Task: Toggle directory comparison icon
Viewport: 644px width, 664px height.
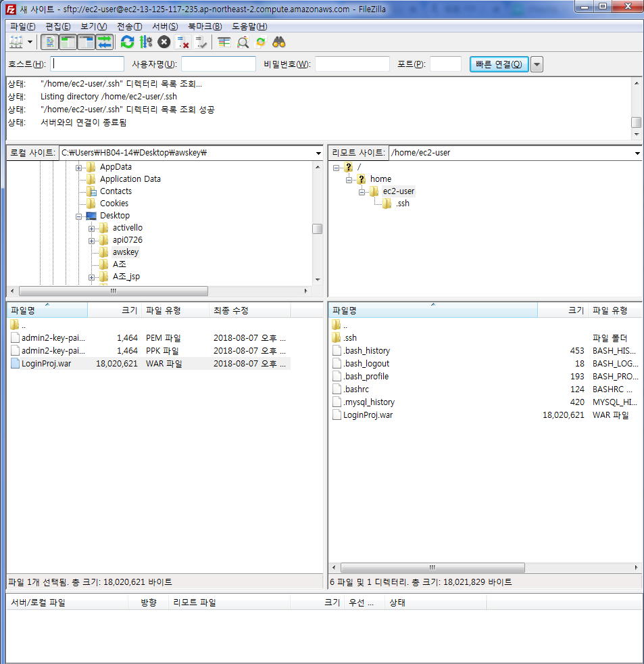Action: click(x=243, y=43)
